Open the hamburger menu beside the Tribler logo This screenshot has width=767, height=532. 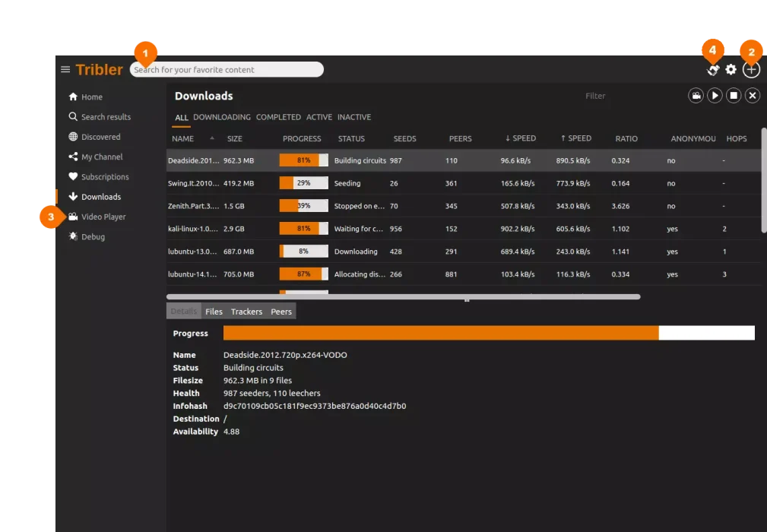[65, 69]
